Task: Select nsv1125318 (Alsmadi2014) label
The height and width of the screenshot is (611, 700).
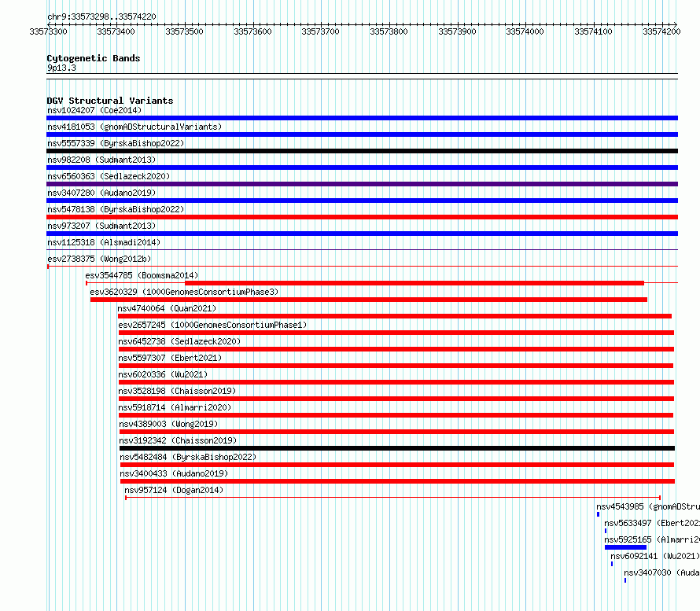Action: tap(104, 242)
